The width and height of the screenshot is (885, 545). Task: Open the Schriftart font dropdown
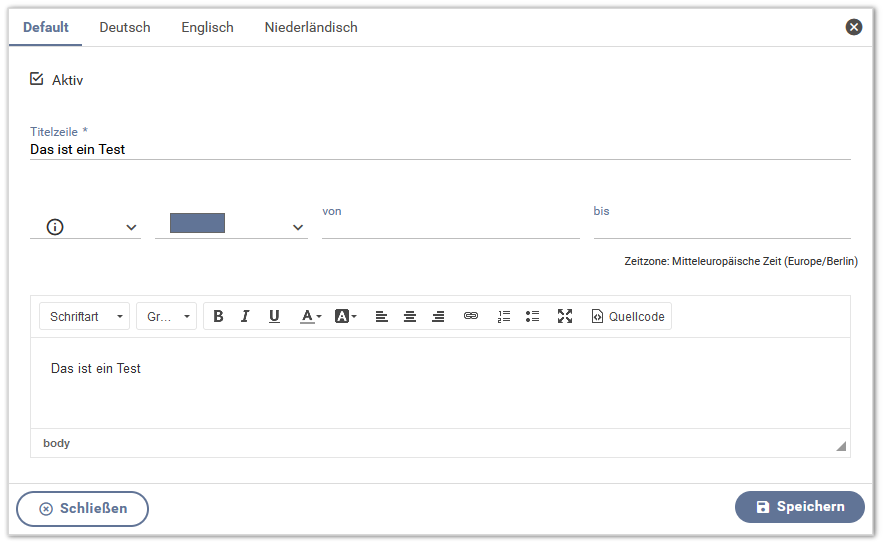(x=85, y=316)
